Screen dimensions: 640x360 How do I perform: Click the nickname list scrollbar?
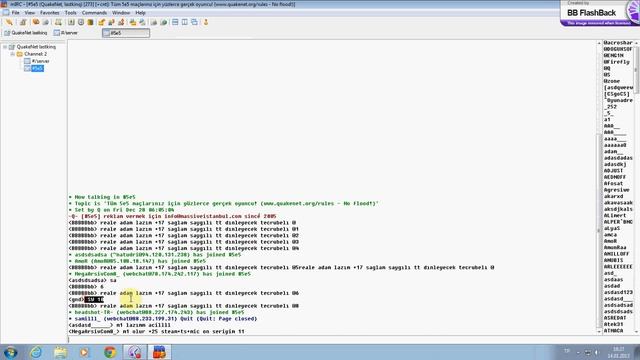(x=636, y=187)
